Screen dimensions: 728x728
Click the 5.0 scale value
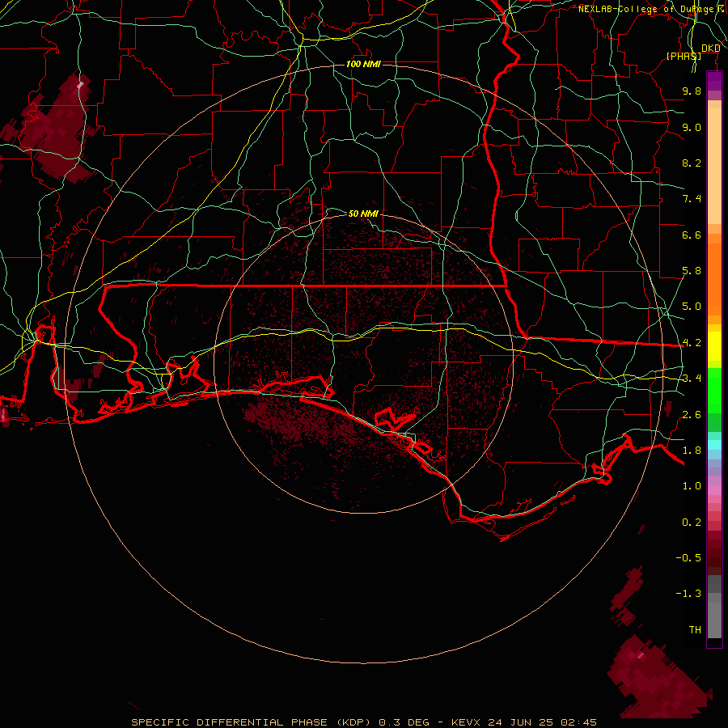coord(692,307)
